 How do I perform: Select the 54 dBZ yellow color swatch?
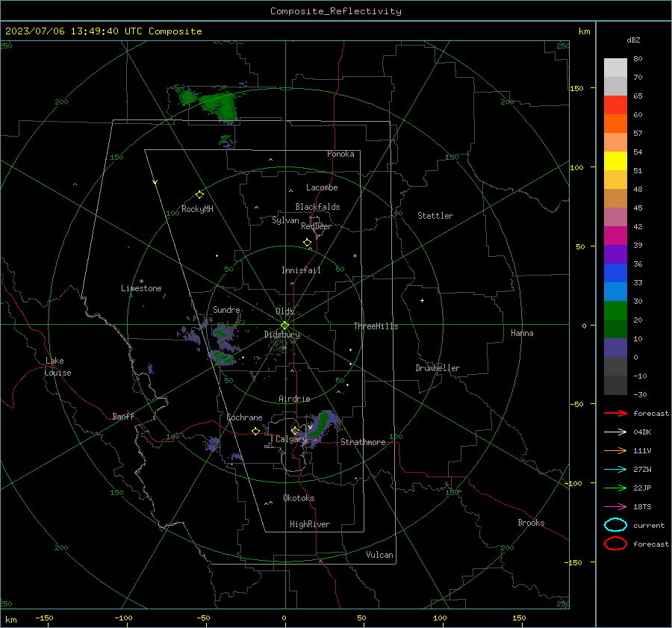615,161
